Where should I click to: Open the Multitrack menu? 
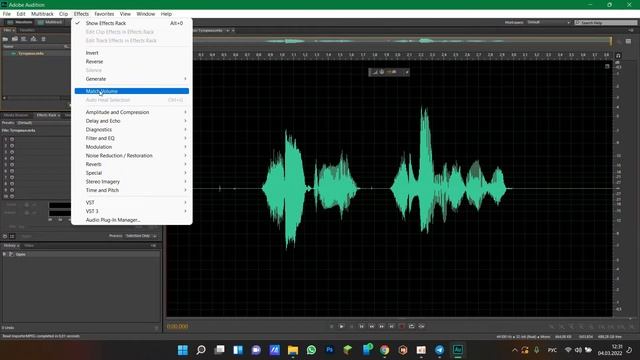click(42, 14)
